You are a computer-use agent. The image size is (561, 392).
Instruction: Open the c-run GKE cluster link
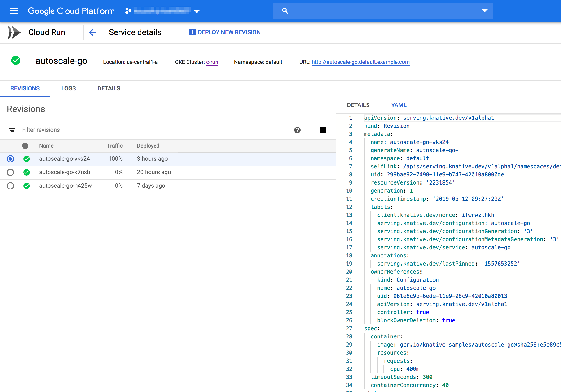point(212,62)
